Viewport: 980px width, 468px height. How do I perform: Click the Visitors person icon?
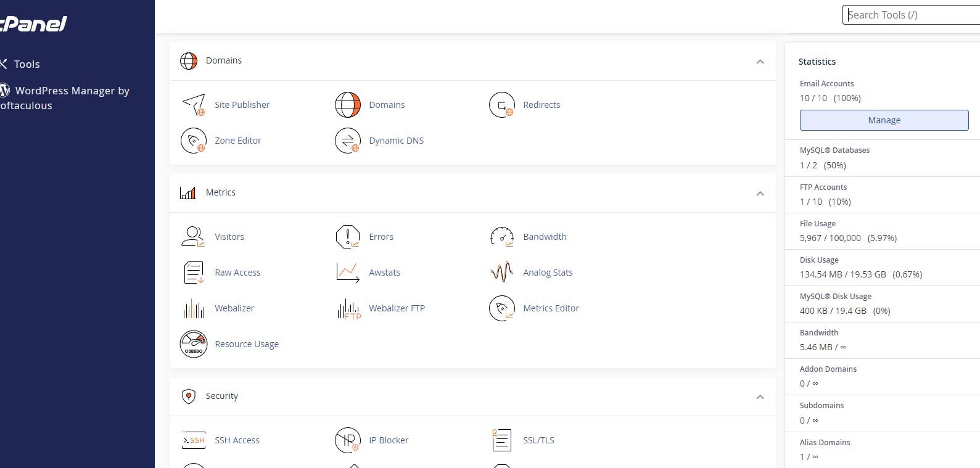click(x=194, y=237)
